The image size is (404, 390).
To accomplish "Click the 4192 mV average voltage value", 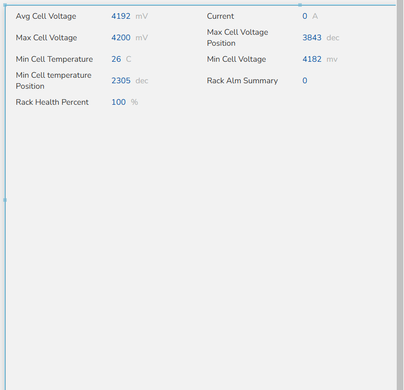I will 121,16.
